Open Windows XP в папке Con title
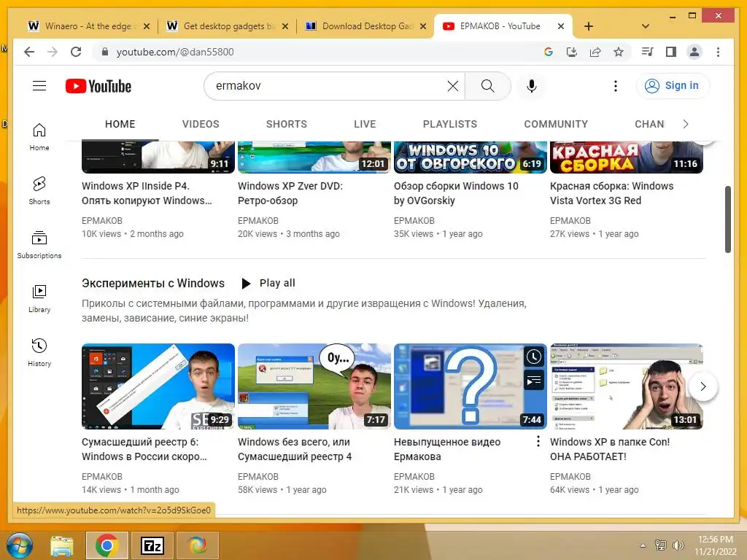 (x=610, y=449)
